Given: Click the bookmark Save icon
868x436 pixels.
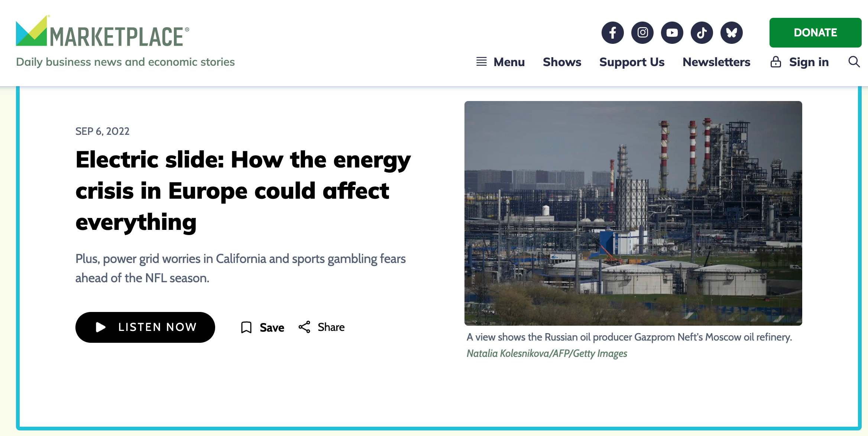Looking at the screenshot, I should (x=246, y=327).
